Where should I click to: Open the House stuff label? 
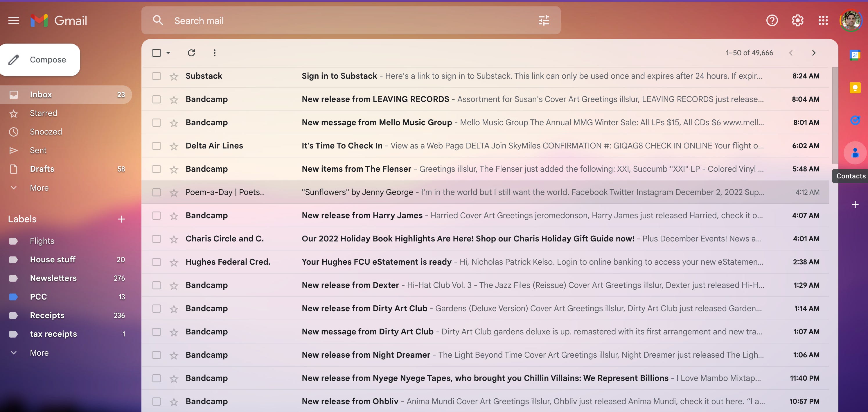66,260
